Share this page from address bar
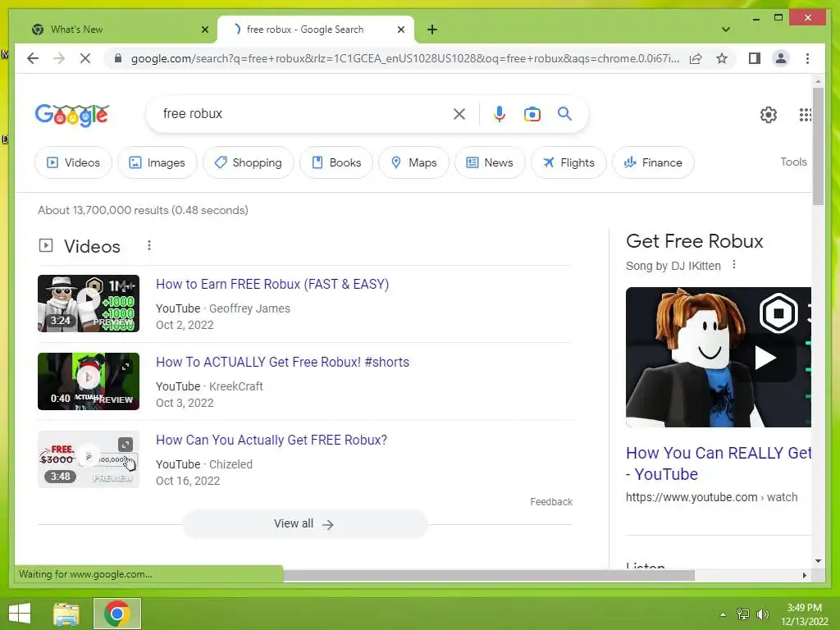This screenshot has height=630, width=840. pyautogui.click(x=696, y=58)
